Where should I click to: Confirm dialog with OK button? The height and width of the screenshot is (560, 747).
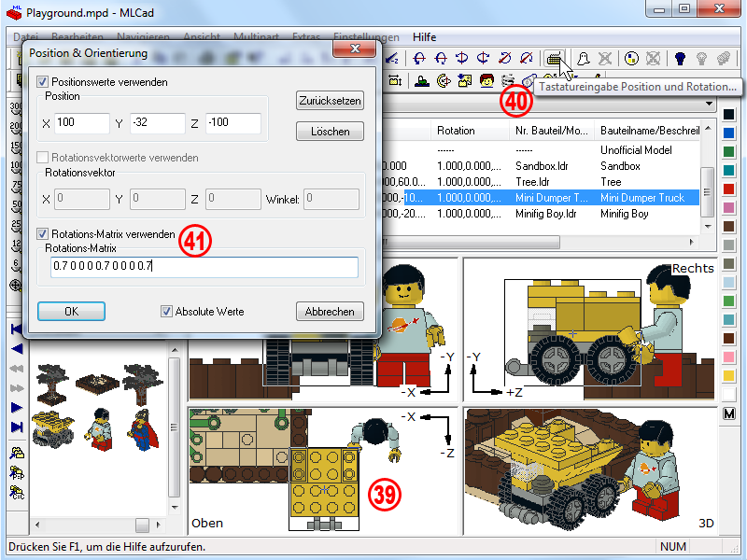72,312
